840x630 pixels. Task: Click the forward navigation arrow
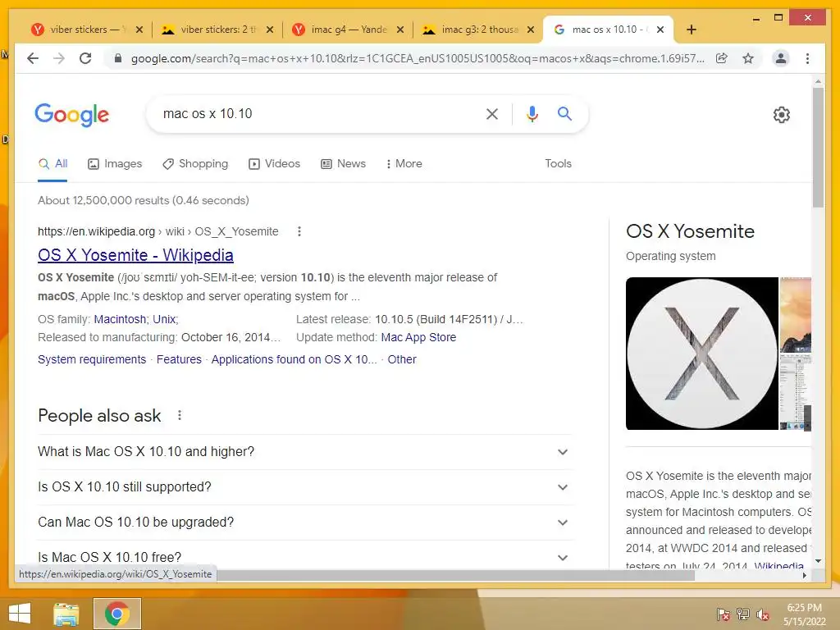tap(59, 58)
